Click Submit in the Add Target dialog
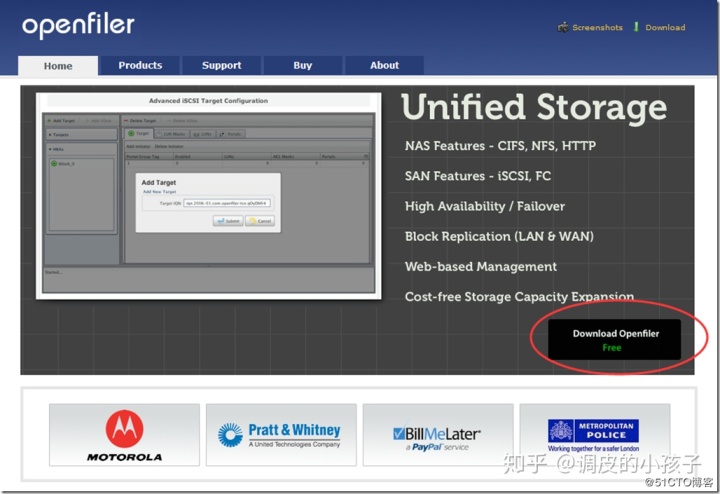This screenshot has height=494, width=720. (228, 221)
